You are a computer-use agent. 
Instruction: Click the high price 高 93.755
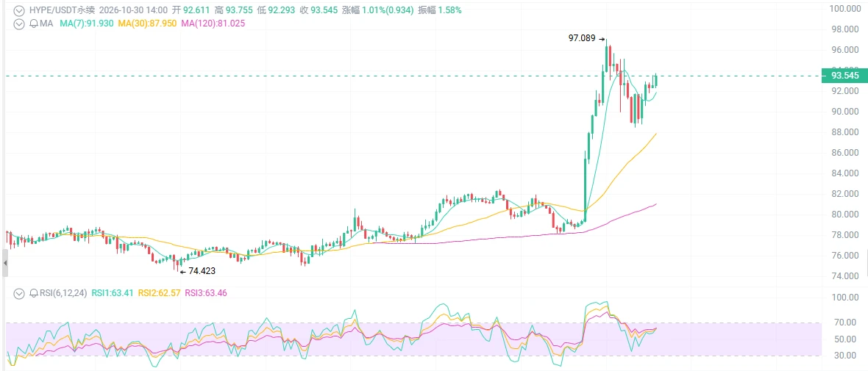coord(234,10)
